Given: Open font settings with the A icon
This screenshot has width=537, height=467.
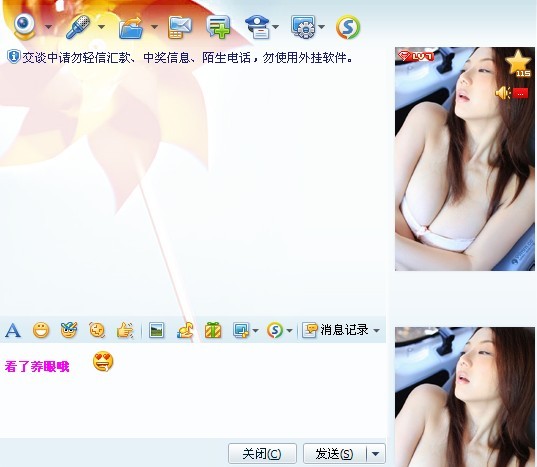Looking at the screenshot, I should pyautogui.click(x=13, y=330).
